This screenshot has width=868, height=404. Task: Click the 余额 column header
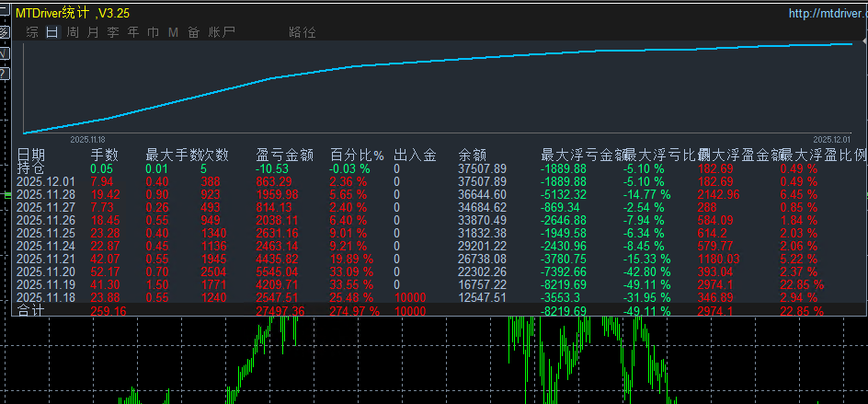pyautogui.click(x=473, y=155)
